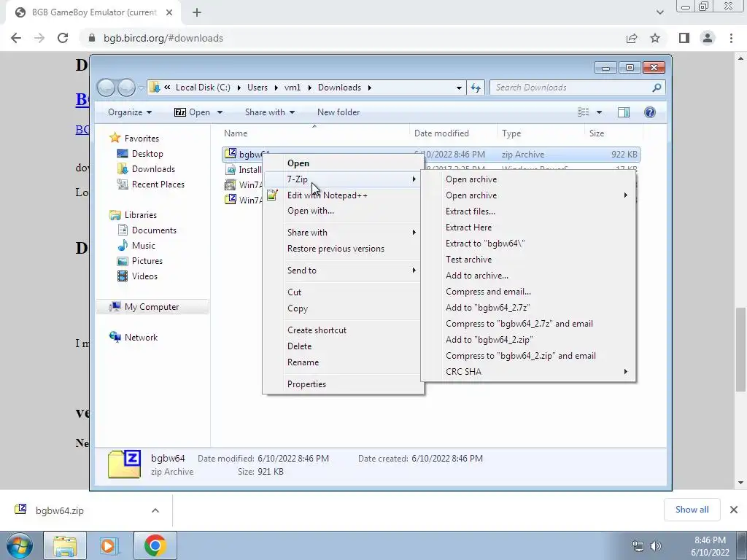This screenshot has width=747, height=560.
Task: Open the Chrome profile avatar icon
Action: (708, 38)
